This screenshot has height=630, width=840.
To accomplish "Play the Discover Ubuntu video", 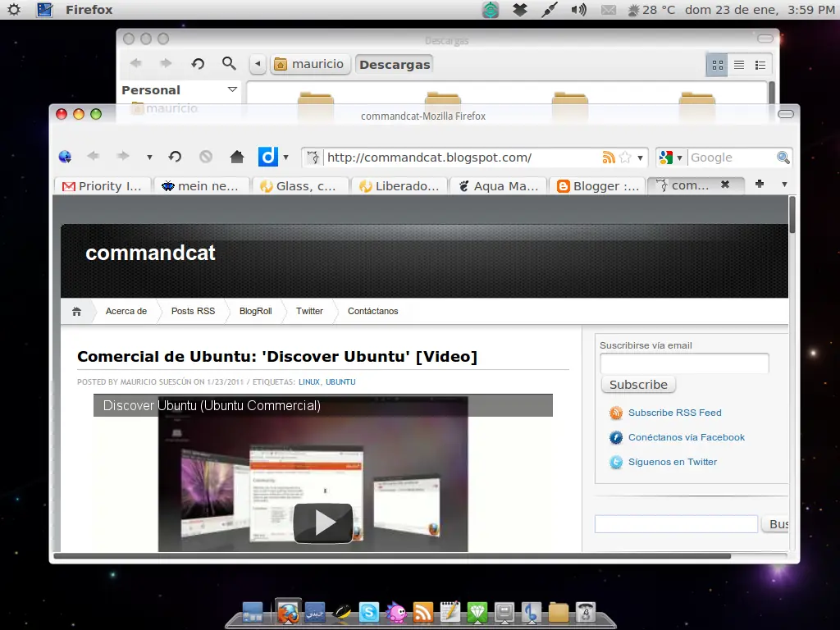I will pyautogui.click(x=323, y=523).
